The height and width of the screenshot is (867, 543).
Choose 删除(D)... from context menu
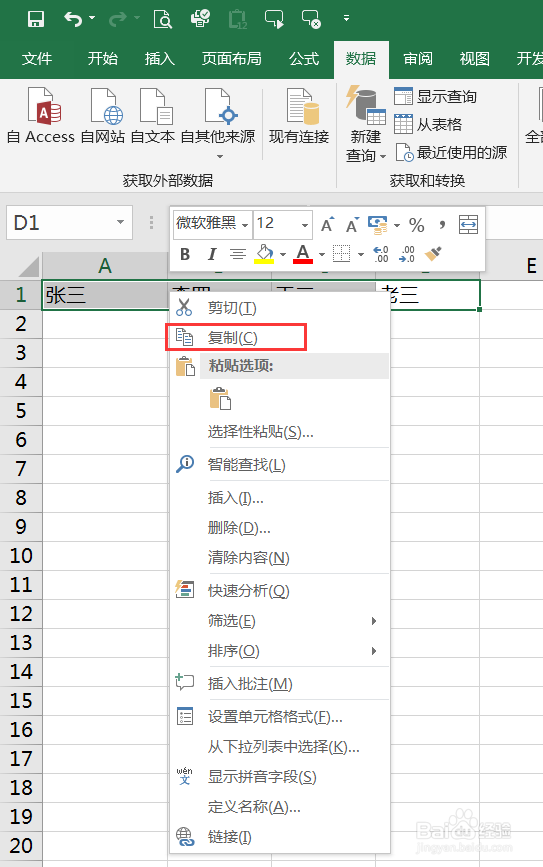pyautogui.click(x=279, y=527)
